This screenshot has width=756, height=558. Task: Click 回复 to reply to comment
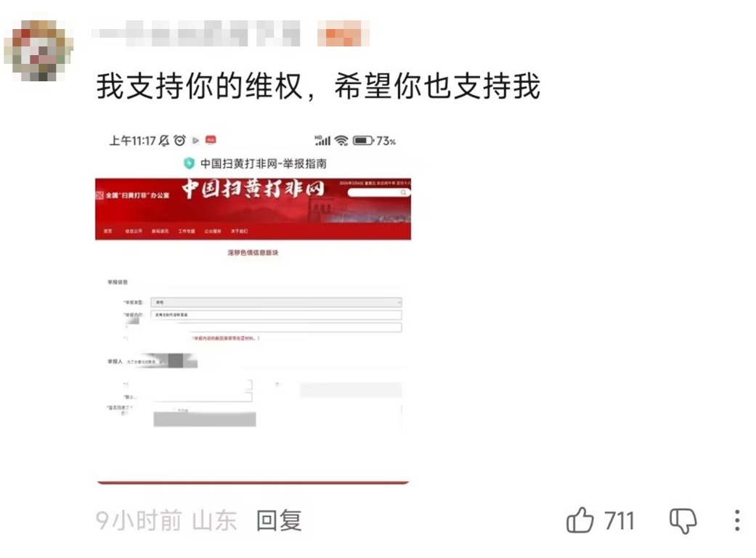pyautogui.click(x=279, y=520)
